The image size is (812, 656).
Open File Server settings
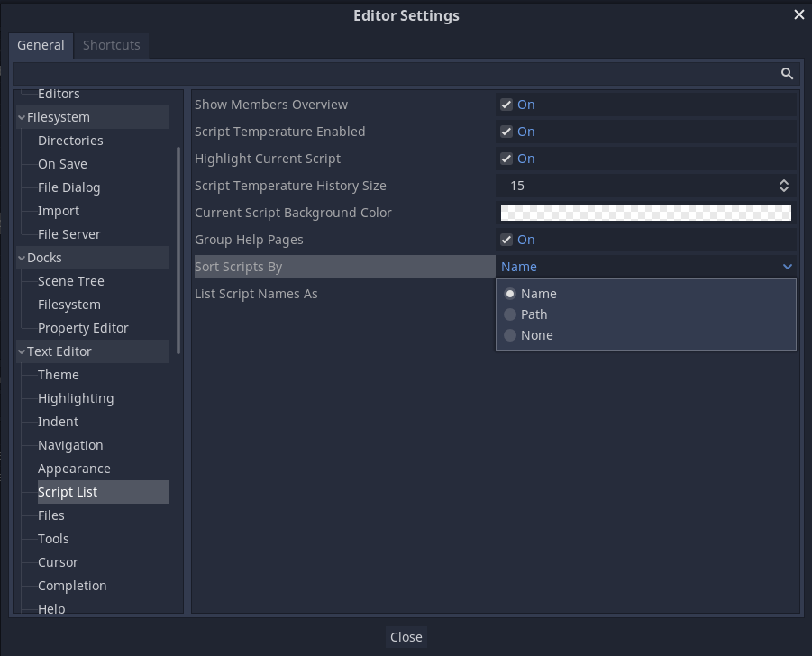pos(68,234)
